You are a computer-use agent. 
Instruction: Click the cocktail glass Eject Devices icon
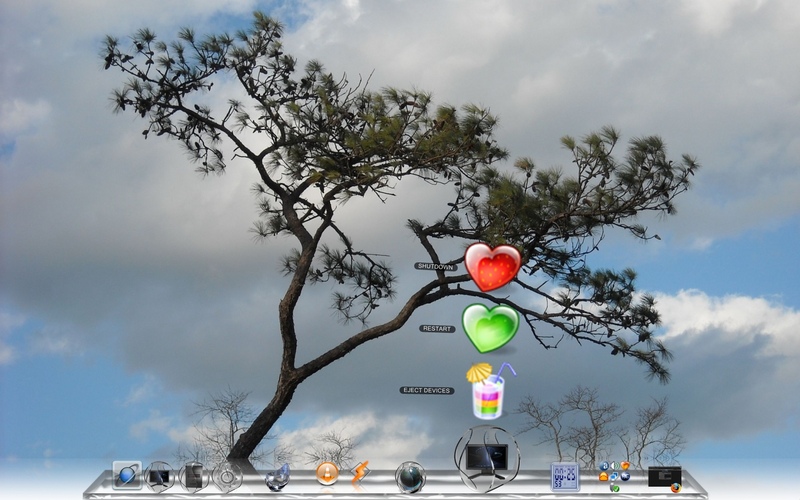click(490, 391)
